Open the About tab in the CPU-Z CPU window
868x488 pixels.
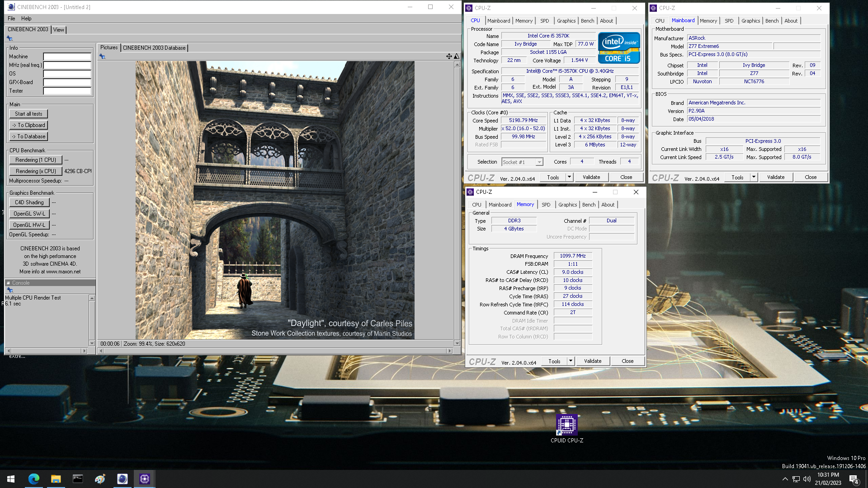click(x=607, y=21)
